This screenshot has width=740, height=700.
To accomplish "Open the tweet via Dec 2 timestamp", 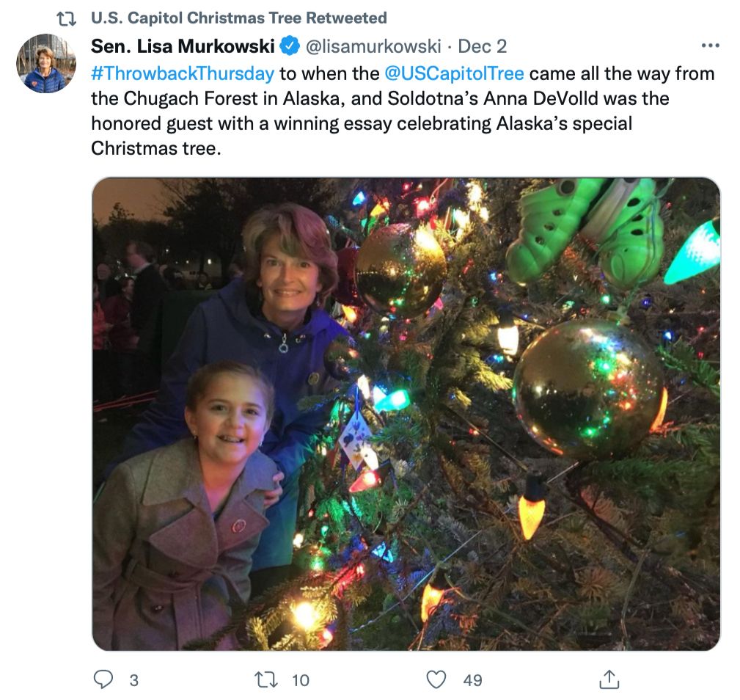I will 483,46.
